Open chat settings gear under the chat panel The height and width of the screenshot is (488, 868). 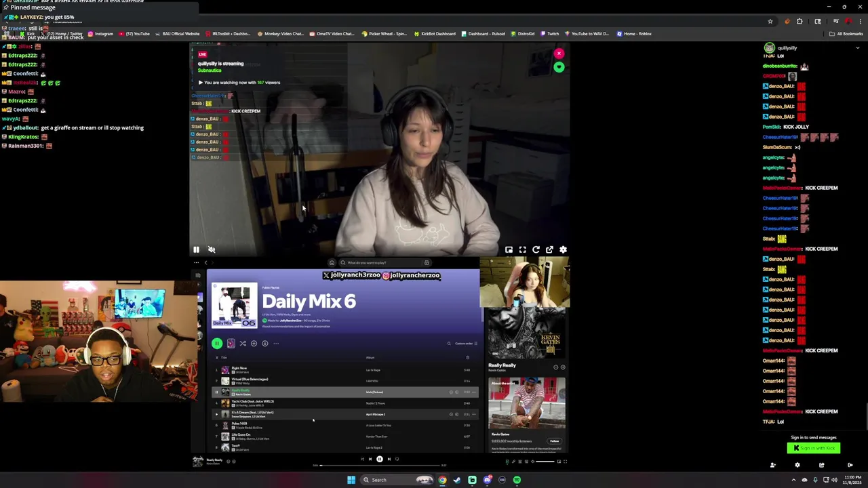(797, 465)
